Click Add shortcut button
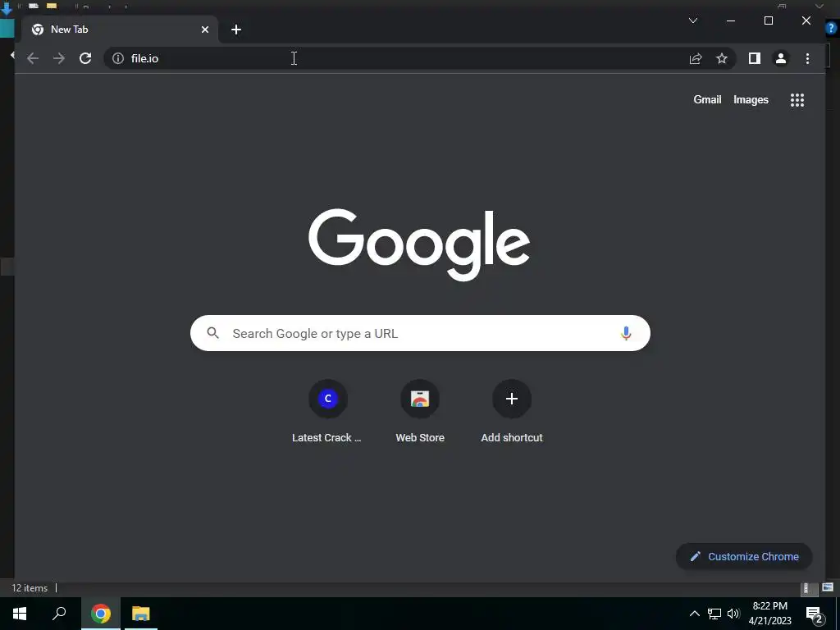Image resolution: width=840 pixels, height=630 pixels. click(512, 412)
